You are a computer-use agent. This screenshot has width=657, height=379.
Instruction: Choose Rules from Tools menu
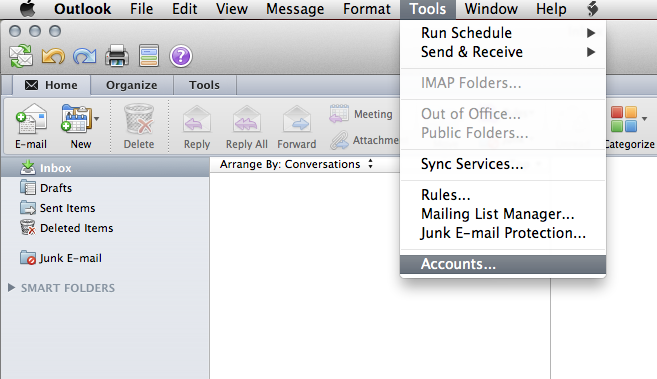[x=503, y=195]
